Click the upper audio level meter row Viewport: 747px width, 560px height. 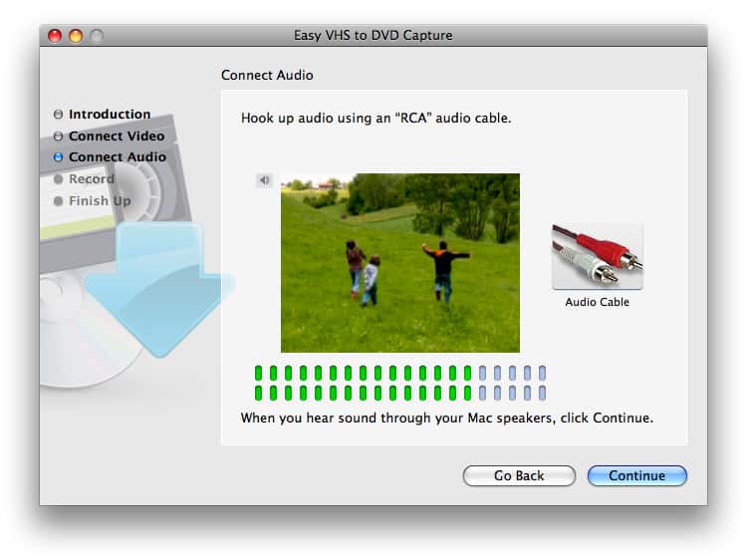[x=400, y=373]
